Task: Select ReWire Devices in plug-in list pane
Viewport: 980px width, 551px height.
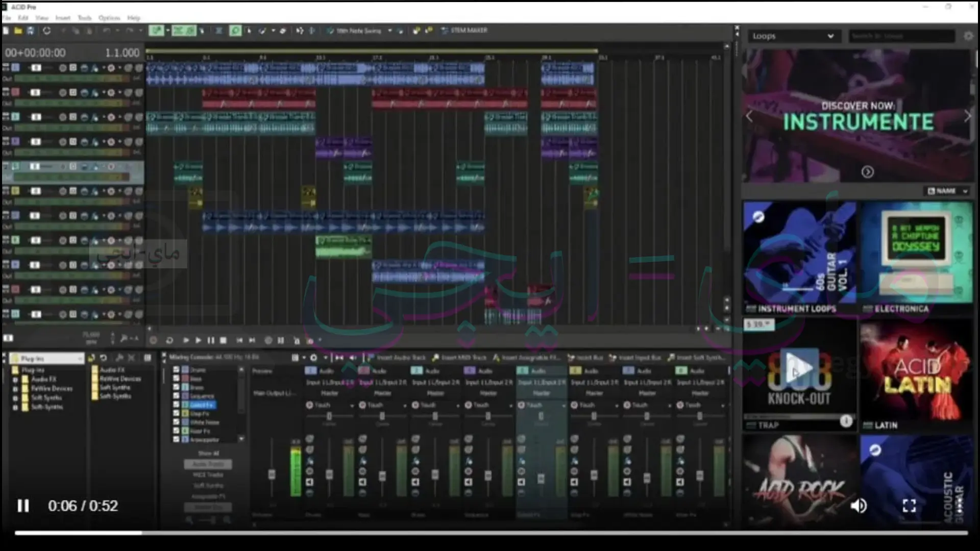Action: click(x=116, y=379)
